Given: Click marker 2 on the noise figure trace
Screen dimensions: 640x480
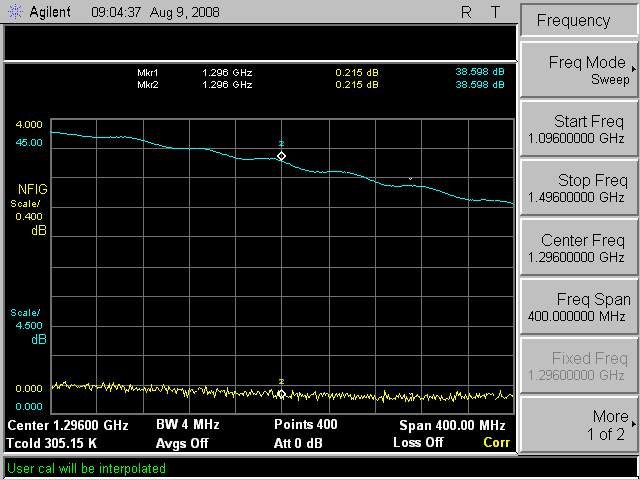Looking at the screenshot, I should point(281,394).
